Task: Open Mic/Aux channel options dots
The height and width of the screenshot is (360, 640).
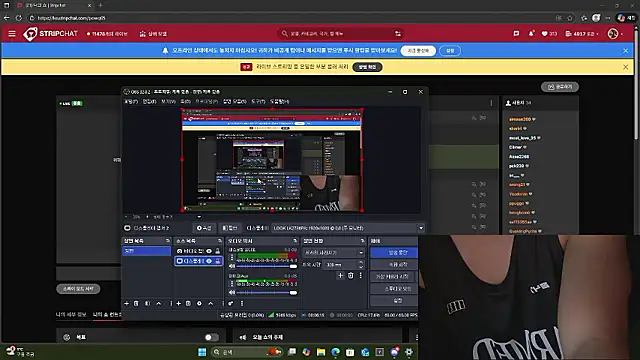Action: click(232, 283)
